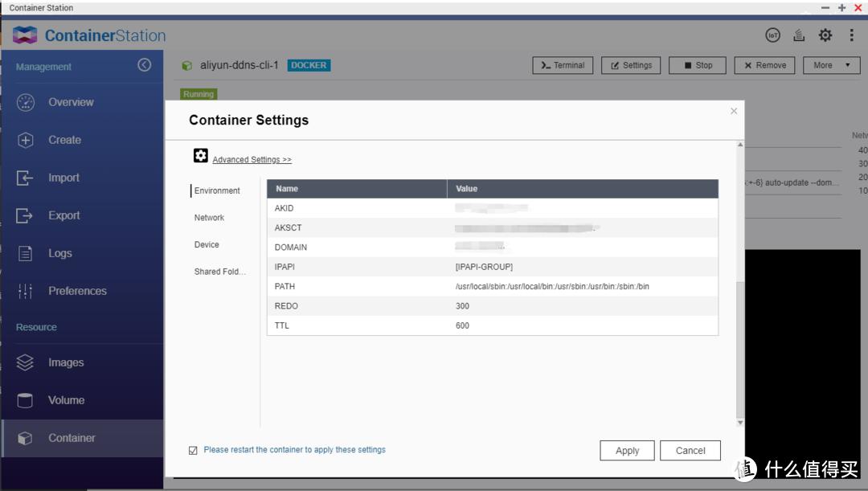The image size is (868, 491).
Task: Click the Advanced Settings gear icon
Action: click(x=200, y=156)
